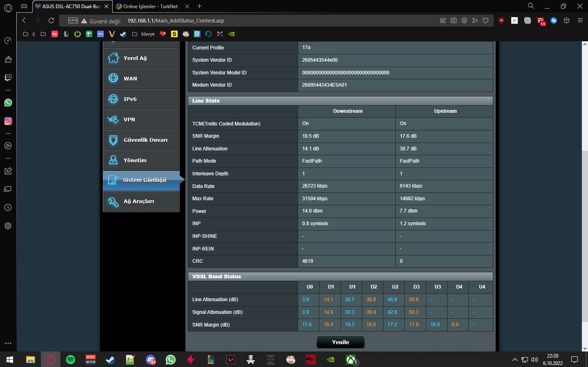Screen dimensions: 588x367
Task: Open Instagram in Opera sidebar
Action: pos(8,121)
